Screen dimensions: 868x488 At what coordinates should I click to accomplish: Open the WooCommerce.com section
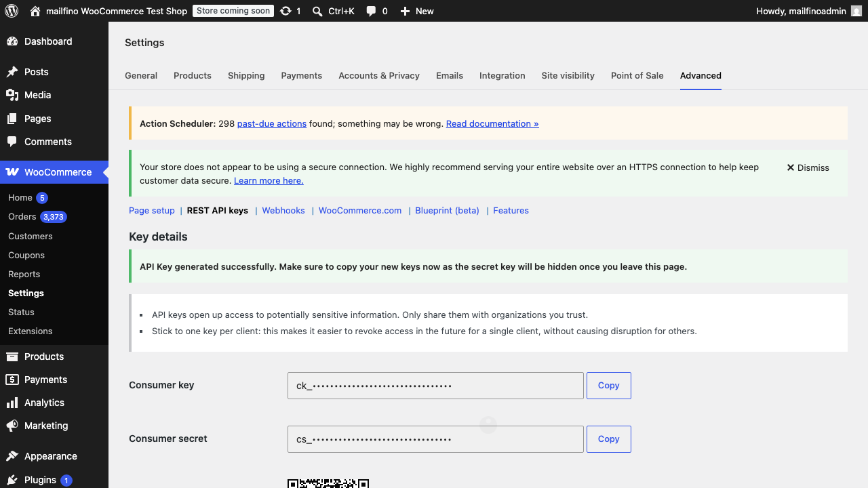[360, 211]
